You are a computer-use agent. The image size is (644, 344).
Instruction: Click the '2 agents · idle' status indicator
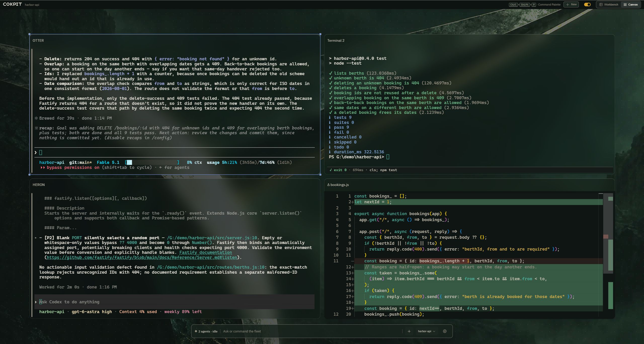click(x=206, y=331)
